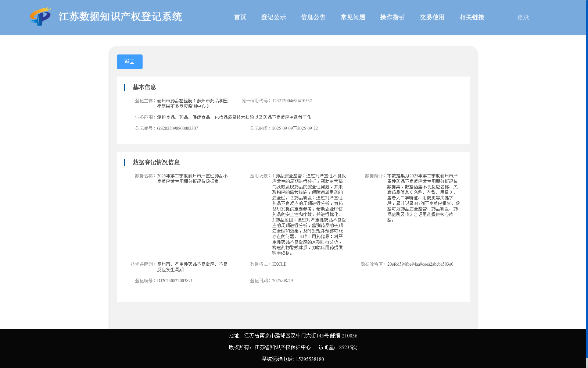Image resolution: width=588 pixels, height=368 pixels.
Task: Click the 数据简介 description paragraph
Action: click(423, 198)
